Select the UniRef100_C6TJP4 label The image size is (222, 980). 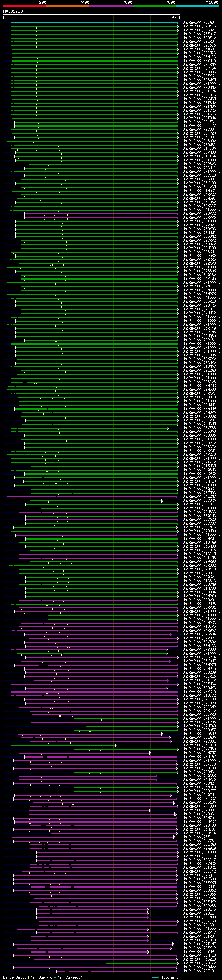(x=199, y=91)
